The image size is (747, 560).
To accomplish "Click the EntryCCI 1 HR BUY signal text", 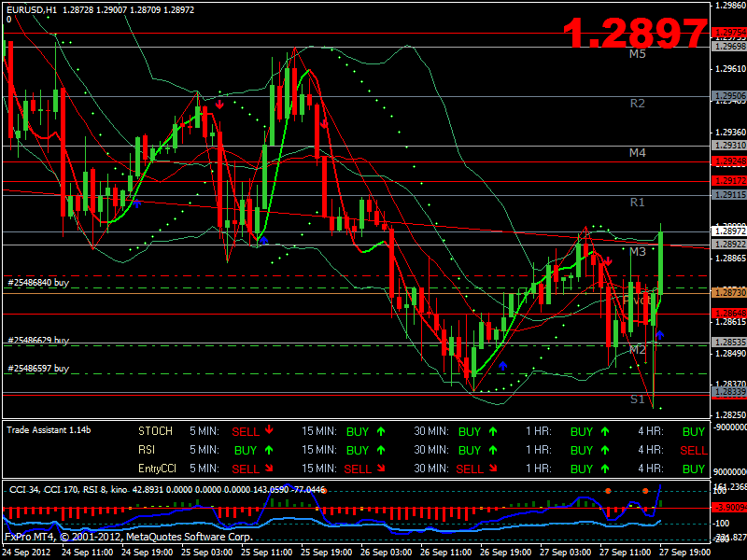I will tap(582, 469).
